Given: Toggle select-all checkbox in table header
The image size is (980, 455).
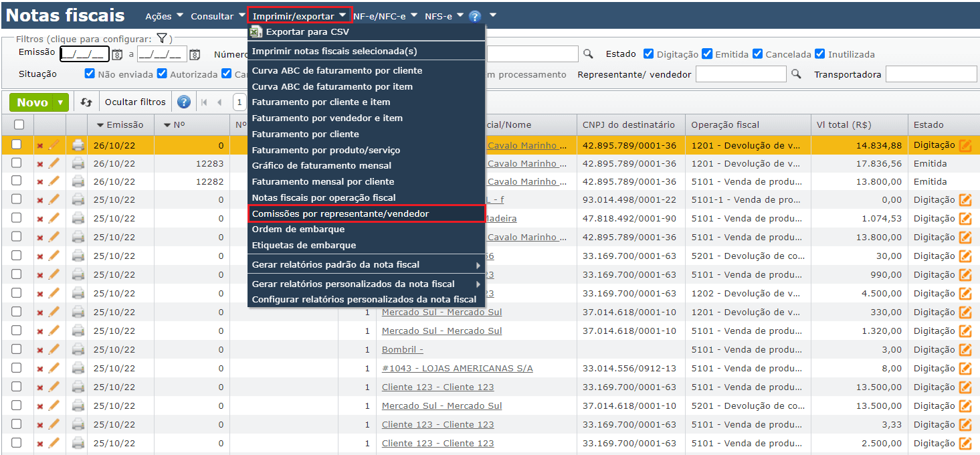Looking at the screenshot, I should 19,124.
